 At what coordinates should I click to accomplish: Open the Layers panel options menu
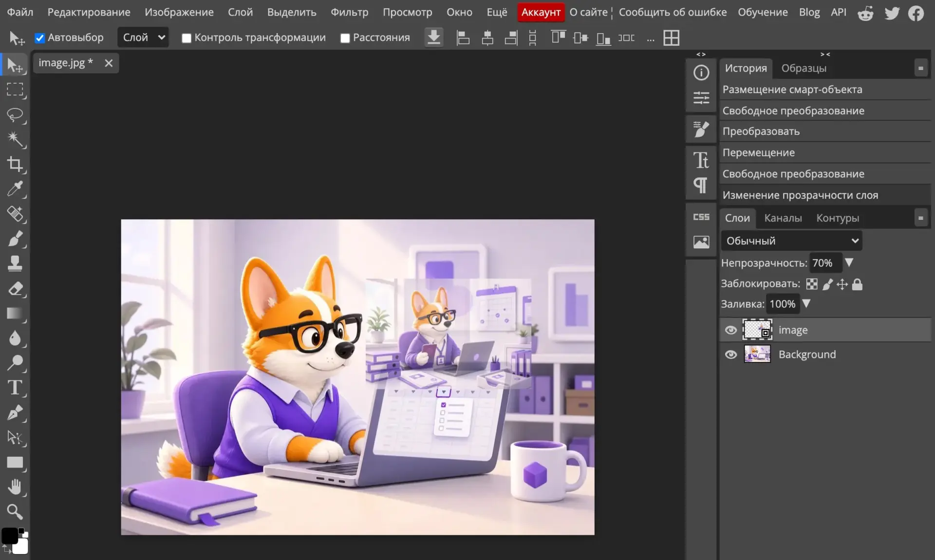coord(920,218)
